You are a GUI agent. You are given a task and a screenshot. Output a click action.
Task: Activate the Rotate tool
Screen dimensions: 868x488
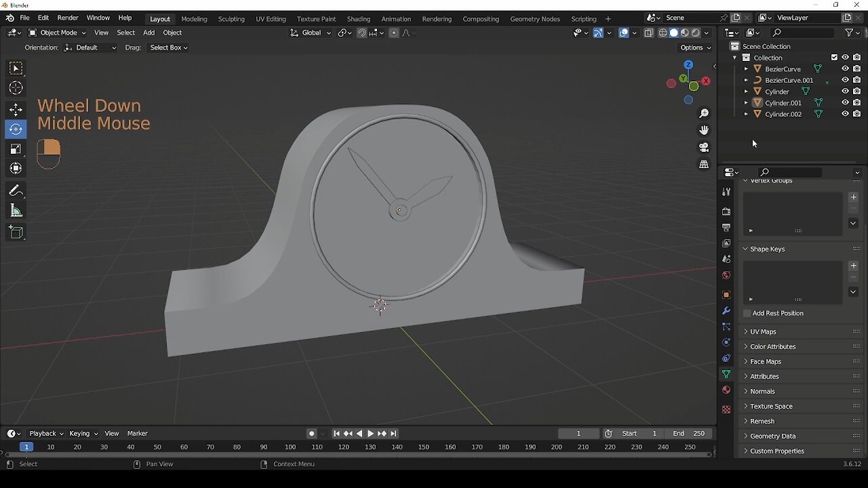(x=16, y=129)
